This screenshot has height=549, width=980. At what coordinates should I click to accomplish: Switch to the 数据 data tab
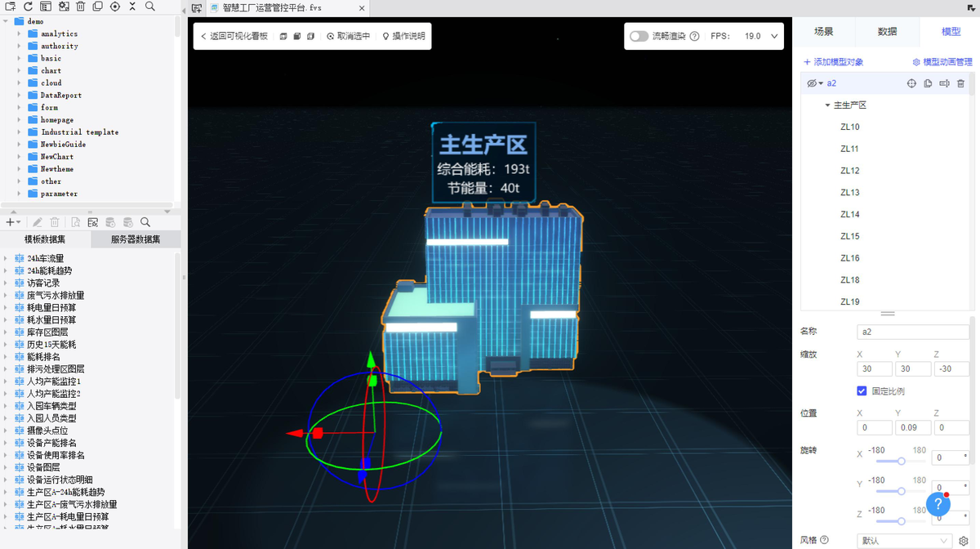887,31
